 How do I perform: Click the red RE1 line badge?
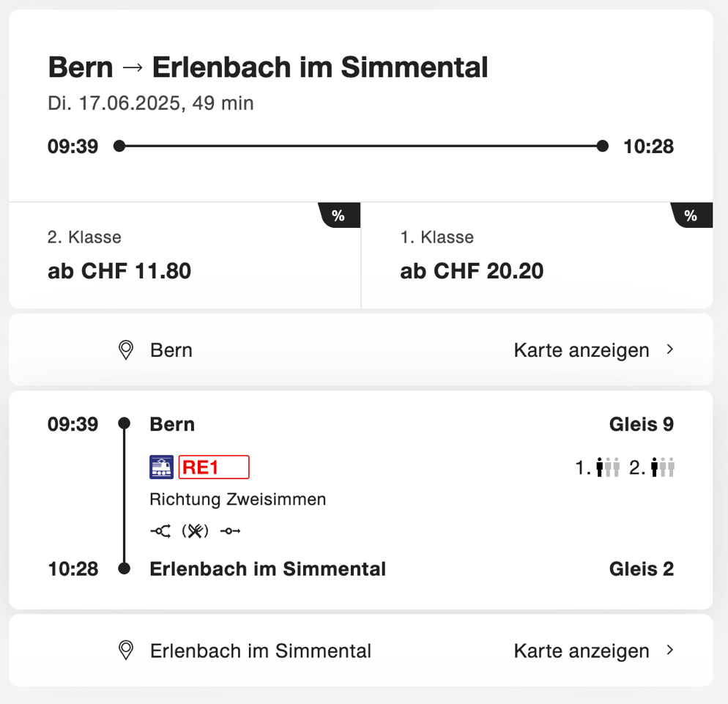[x=214, y=467]
